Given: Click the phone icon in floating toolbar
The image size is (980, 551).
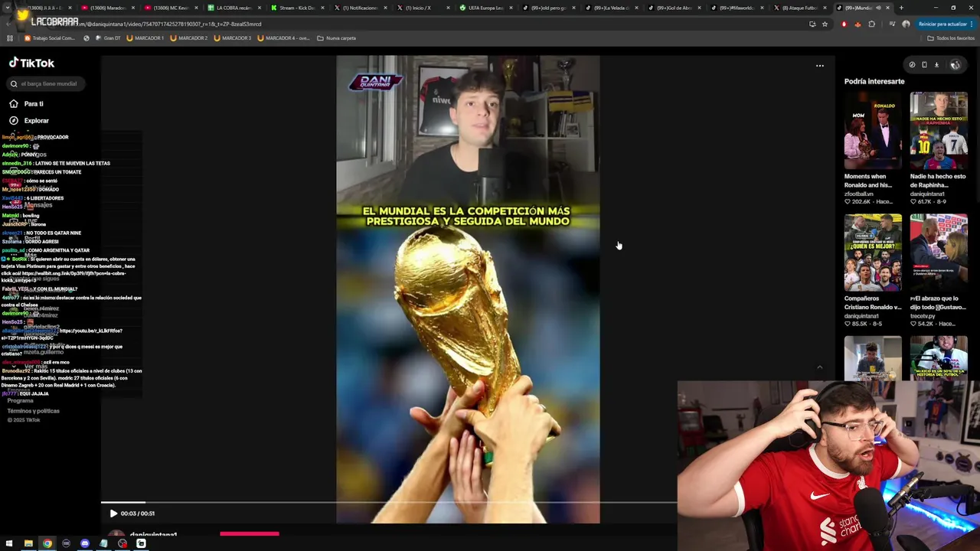Looking at the screenshot, I should pos(924,65).
